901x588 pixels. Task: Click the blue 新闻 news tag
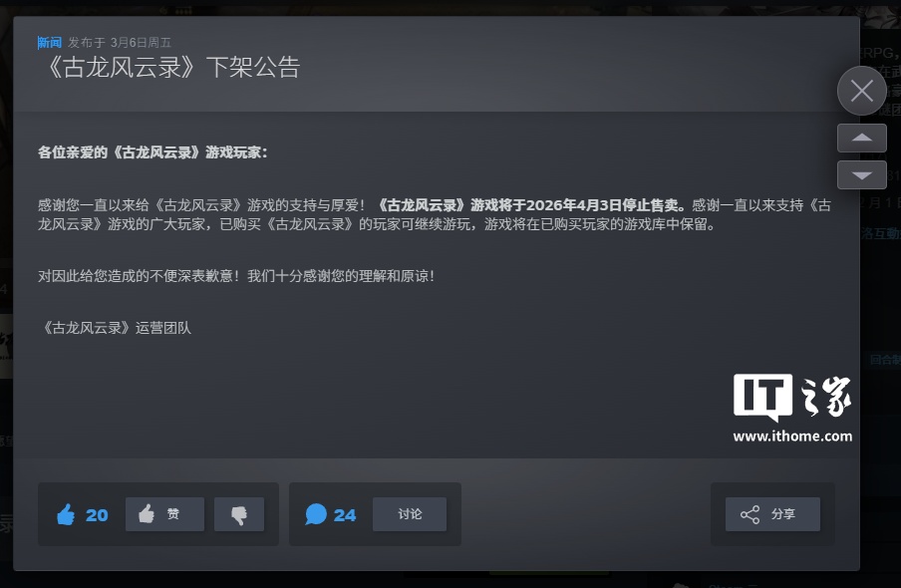click(50, 43)
